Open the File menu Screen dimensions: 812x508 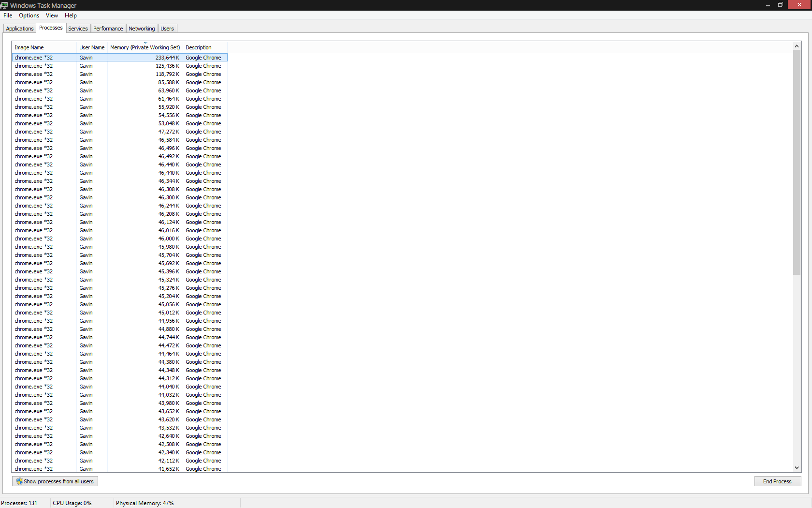pyautogui.click(x=8, y=15)
